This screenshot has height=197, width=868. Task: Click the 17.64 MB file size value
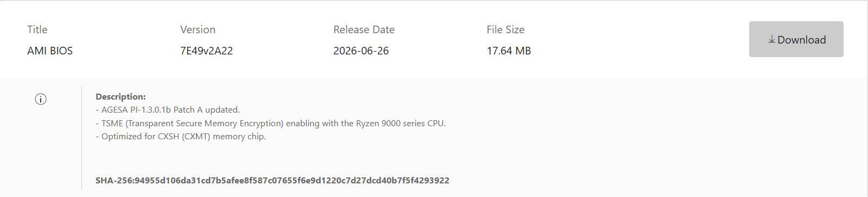point(509,51)
